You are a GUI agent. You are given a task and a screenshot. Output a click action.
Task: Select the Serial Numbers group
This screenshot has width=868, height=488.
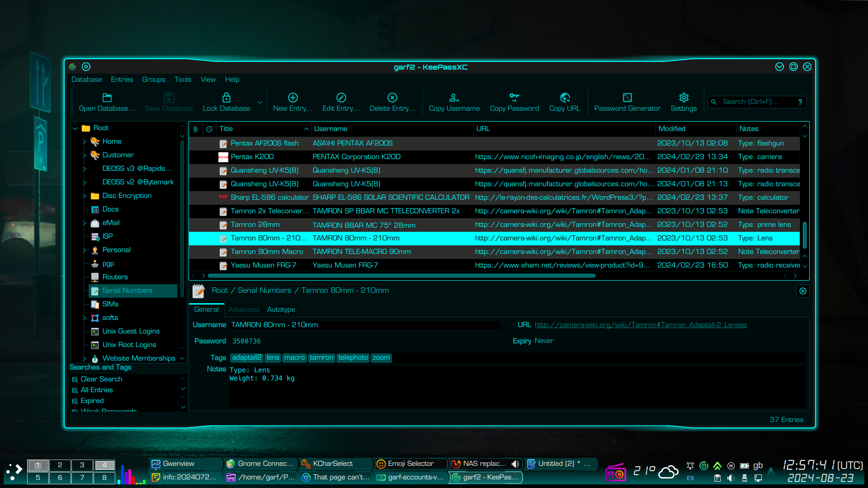coord(133,291)
